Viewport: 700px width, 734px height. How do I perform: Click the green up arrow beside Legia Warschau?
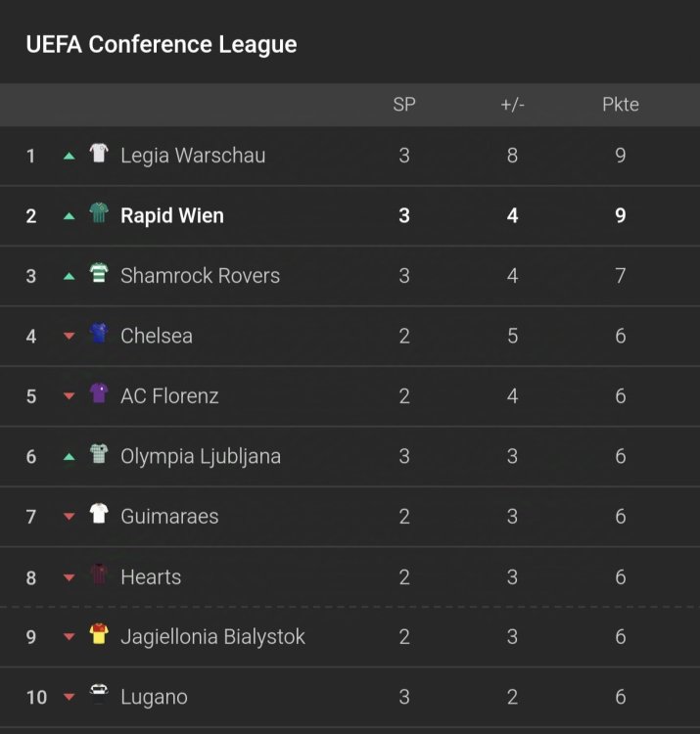coord(69,156)
